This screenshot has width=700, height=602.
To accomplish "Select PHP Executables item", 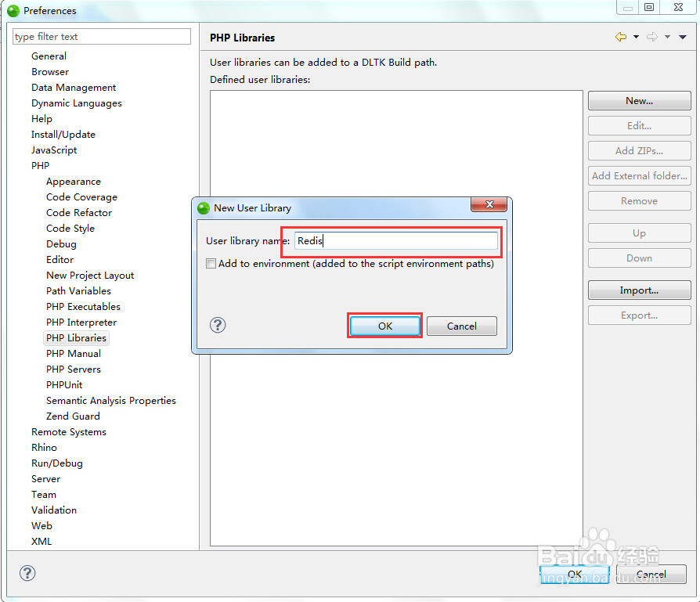I will pos(83,307).
